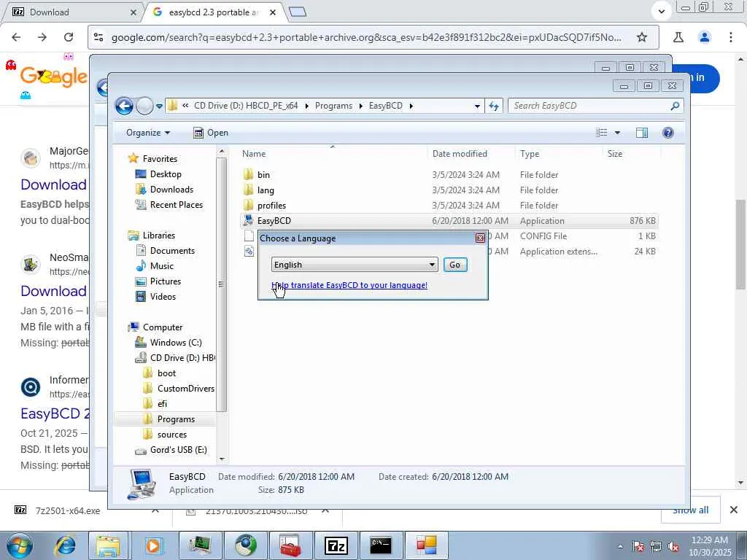Screen dimensions: 747x560
Task: Bookmark this page with star icon
Action: [642, 37]
